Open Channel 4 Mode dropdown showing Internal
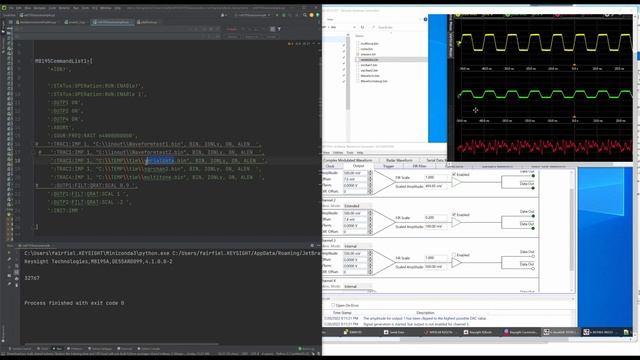This screenshot has width=640, height=360. click(357, 286)
